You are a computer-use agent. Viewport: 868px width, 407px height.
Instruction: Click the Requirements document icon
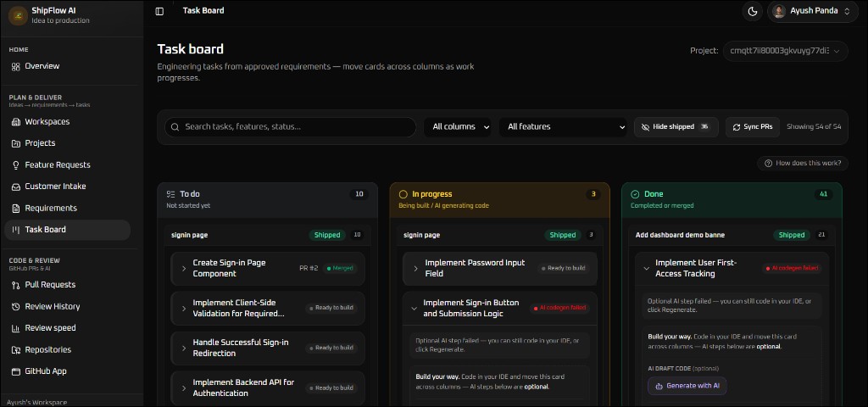[15, 209]
